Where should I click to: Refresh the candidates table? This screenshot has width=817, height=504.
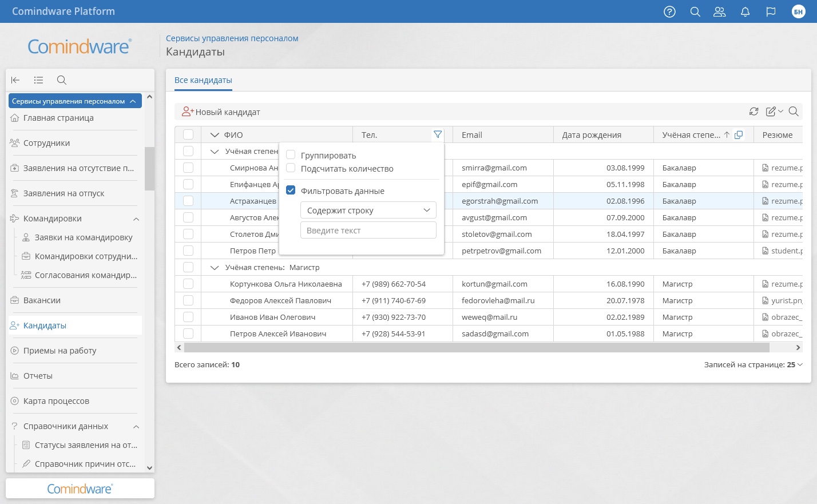click(754, 112)
